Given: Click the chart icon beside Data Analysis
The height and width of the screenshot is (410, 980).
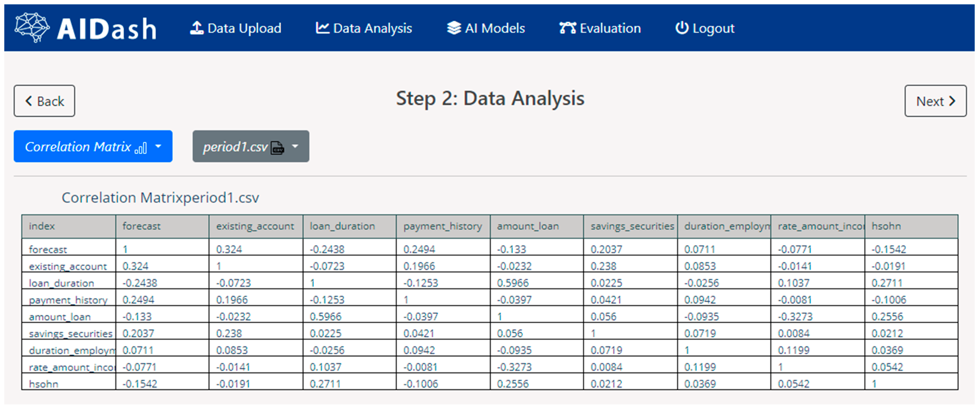Looking at the screenshot, I should click(x=322, y=28).
